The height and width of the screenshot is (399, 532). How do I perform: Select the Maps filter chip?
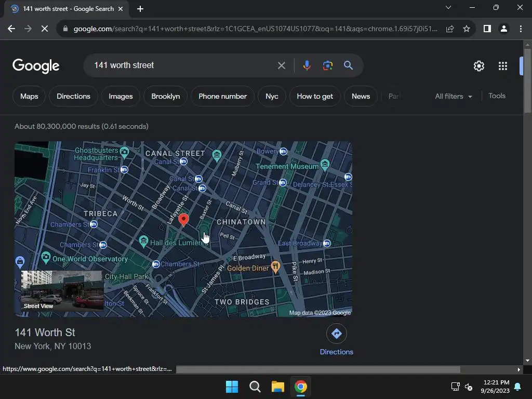29,96
